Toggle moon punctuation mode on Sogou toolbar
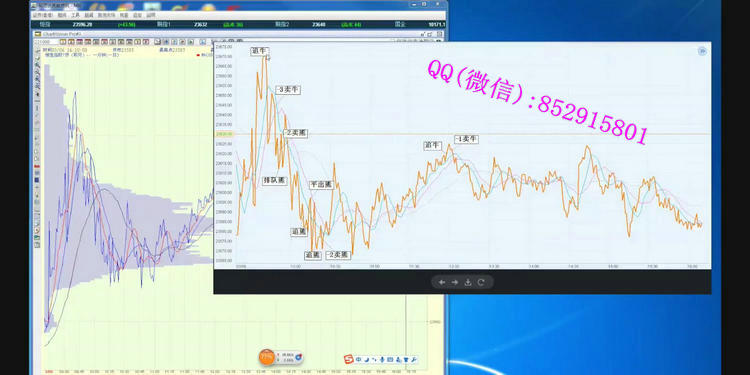 tap(367, 359)
